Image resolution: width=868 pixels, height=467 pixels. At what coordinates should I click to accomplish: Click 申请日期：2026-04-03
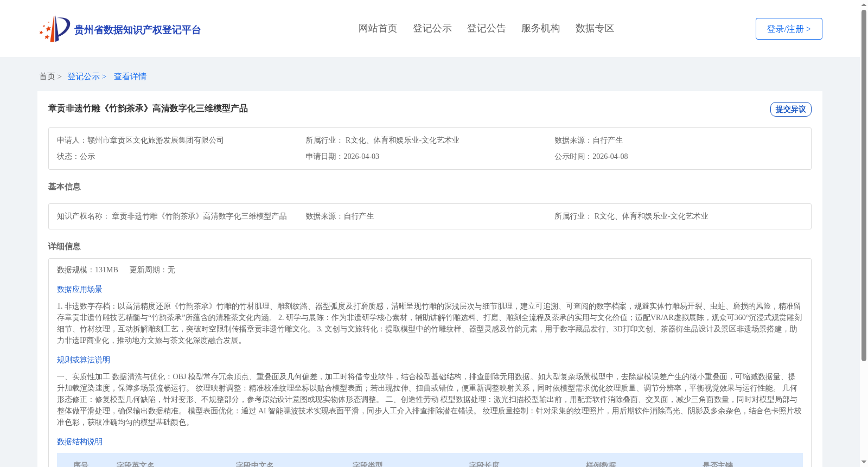click(x=342, y=156)
